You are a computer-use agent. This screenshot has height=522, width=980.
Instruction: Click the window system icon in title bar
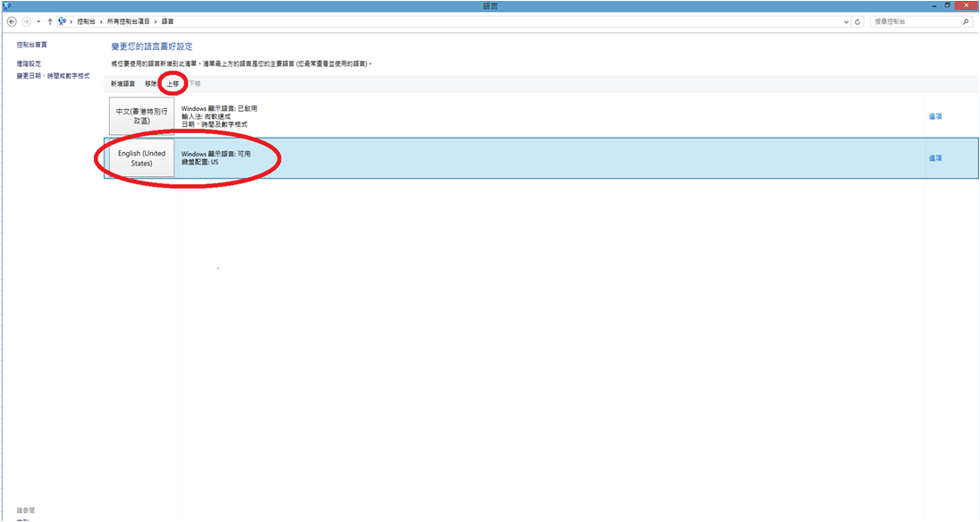tap(6, 5)
